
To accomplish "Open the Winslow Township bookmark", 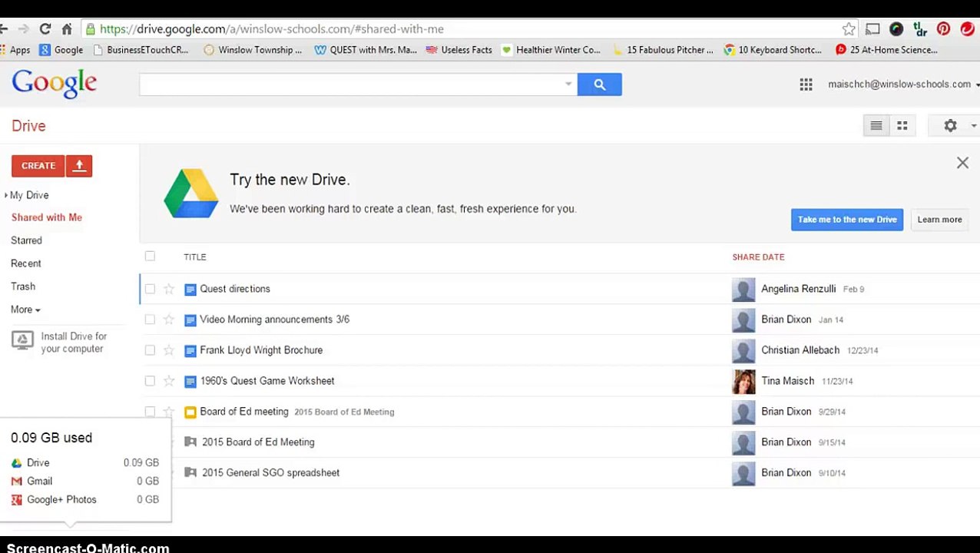I will (x=253, y=50).
